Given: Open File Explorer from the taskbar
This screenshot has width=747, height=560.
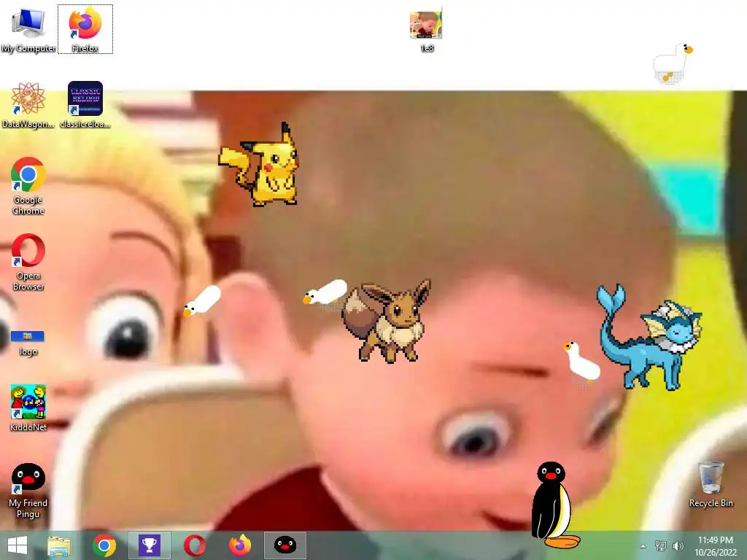Looking at the screenshot, I should [59, 545].
